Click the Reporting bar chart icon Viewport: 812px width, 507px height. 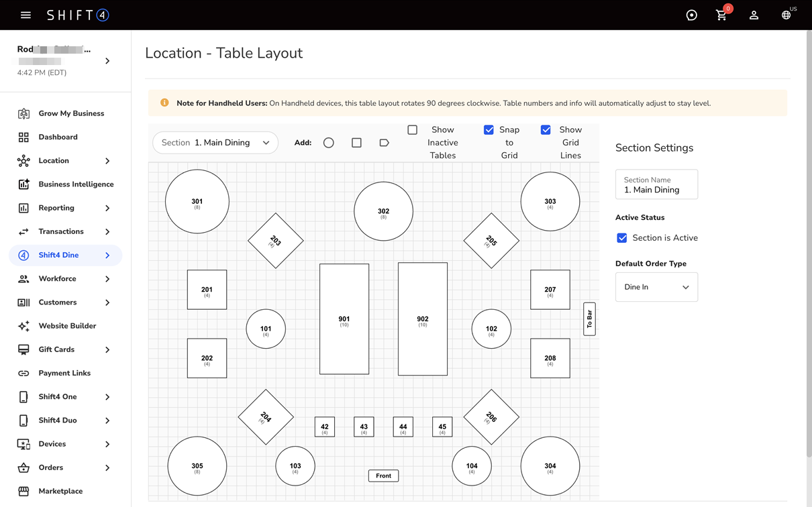pyautogui.click(x=23, y=208)
